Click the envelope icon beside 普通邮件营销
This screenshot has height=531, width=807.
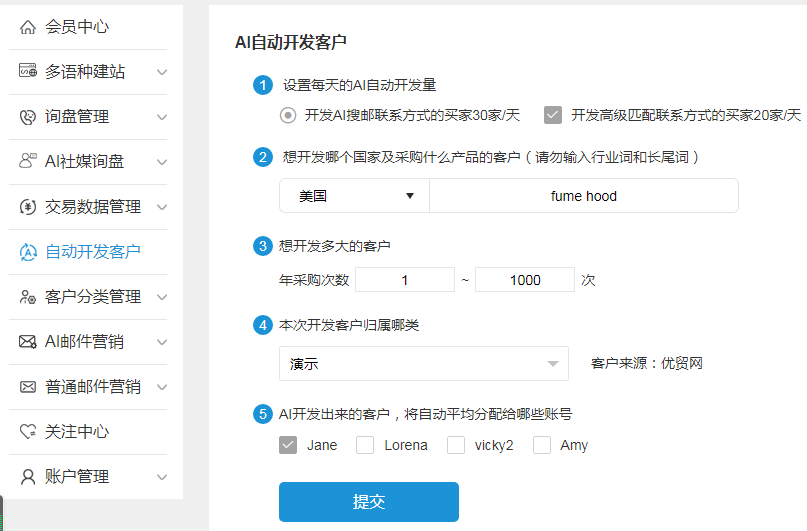point(28,387)
